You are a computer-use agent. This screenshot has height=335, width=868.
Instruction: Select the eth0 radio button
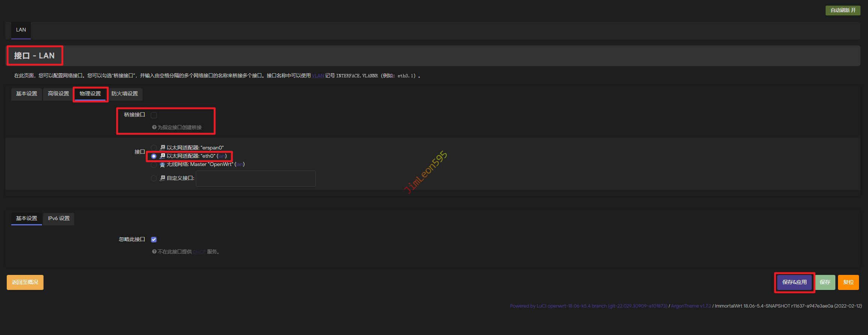(x=154, y=156)
